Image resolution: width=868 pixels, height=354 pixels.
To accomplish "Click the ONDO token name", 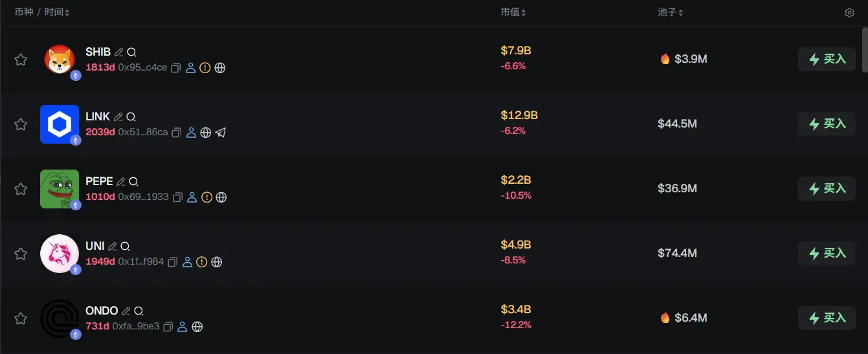I will [x=102, y=311].
